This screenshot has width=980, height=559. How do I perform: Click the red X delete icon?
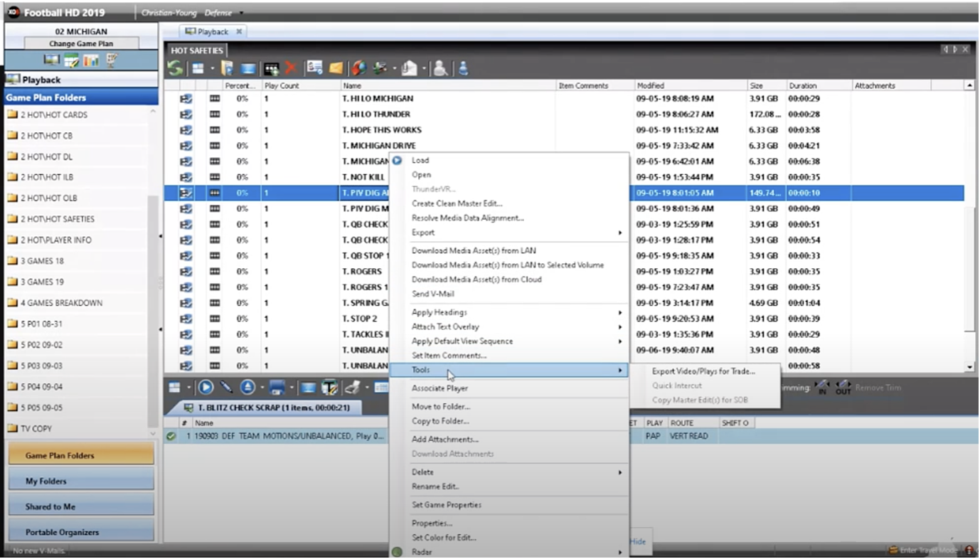point(290,68)
